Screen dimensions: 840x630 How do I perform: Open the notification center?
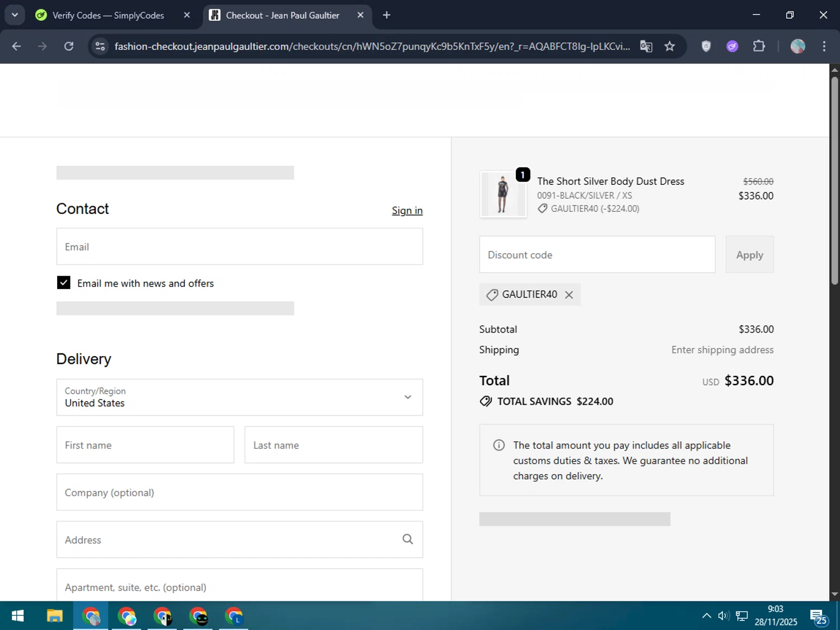click(818, 617)
